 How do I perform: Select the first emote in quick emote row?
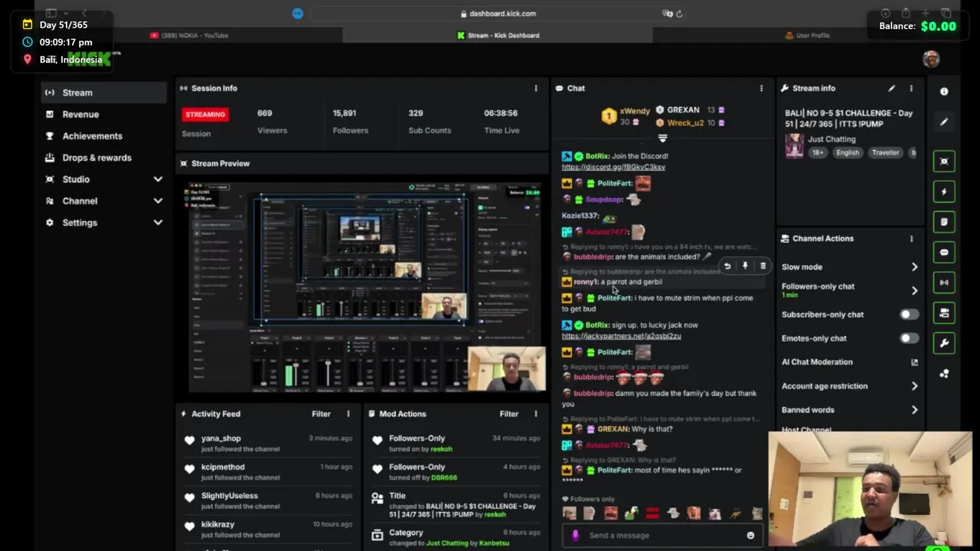[568, 514]
